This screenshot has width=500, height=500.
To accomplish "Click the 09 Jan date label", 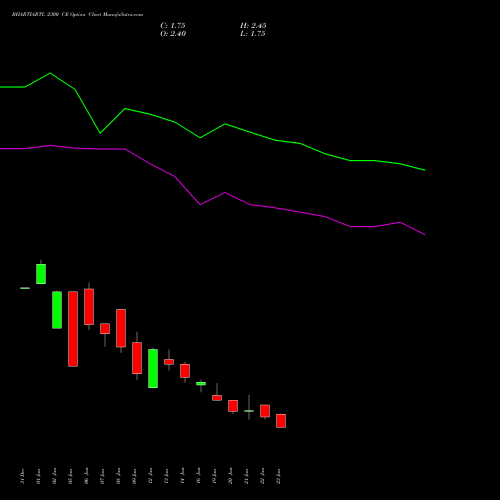I will point(134,476).
